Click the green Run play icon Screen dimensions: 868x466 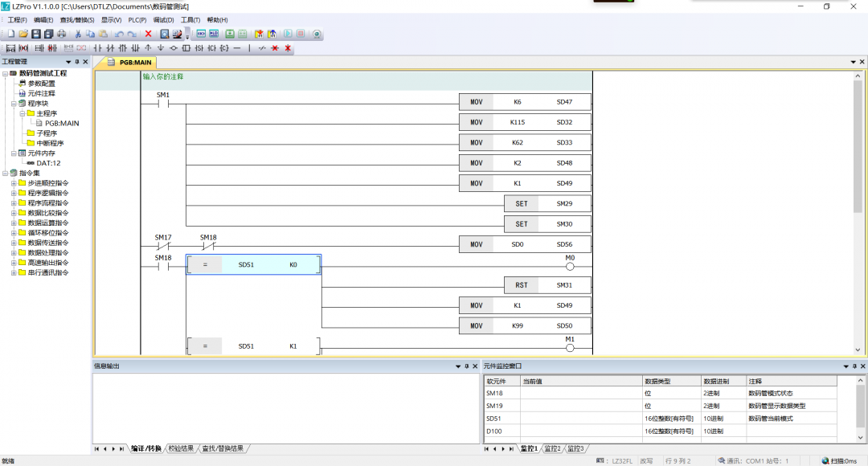coord(287,34)
